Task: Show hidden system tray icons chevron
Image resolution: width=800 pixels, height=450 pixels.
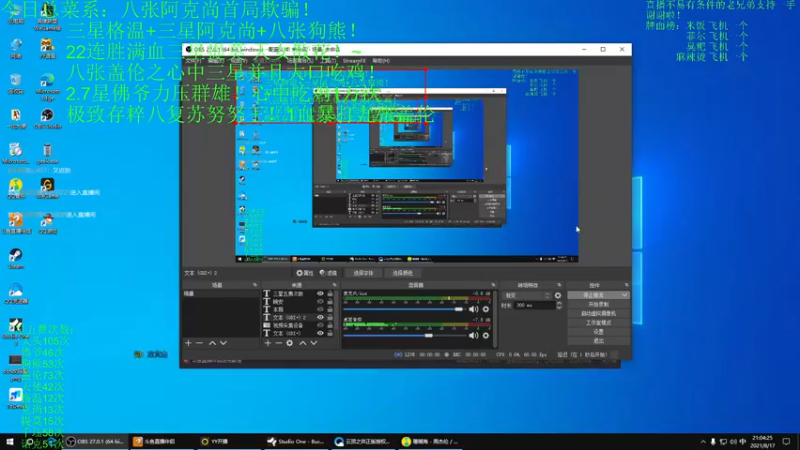Action: 703,442
